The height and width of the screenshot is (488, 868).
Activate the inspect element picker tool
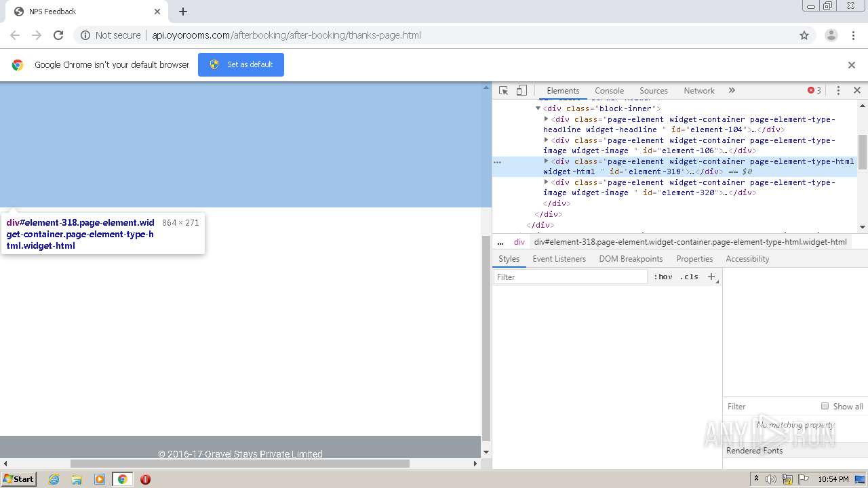(x=503, y=91)
